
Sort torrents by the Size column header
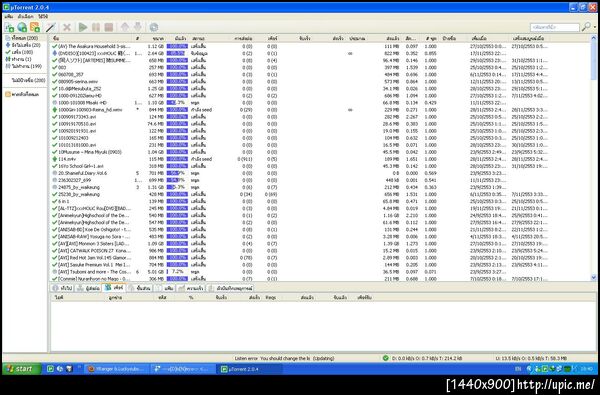(x=154, y=38)
